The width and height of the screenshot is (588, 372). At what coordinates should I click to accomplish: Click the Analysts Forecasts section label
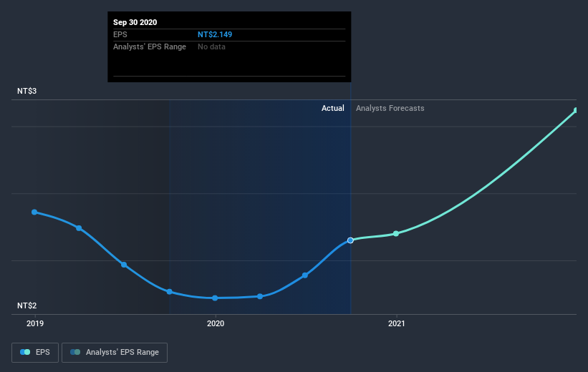(x=390, y=108)
